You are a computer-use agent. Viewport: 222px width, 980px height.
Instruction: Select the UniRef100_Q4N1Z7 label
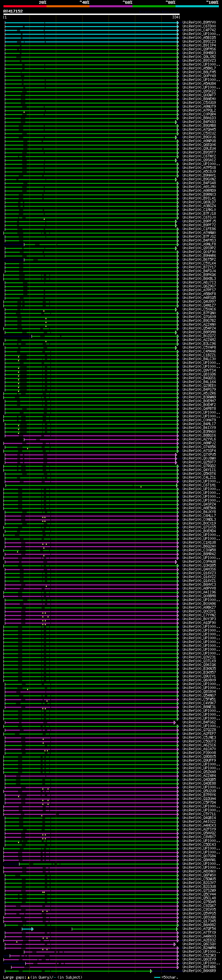(x=199, y=306)
